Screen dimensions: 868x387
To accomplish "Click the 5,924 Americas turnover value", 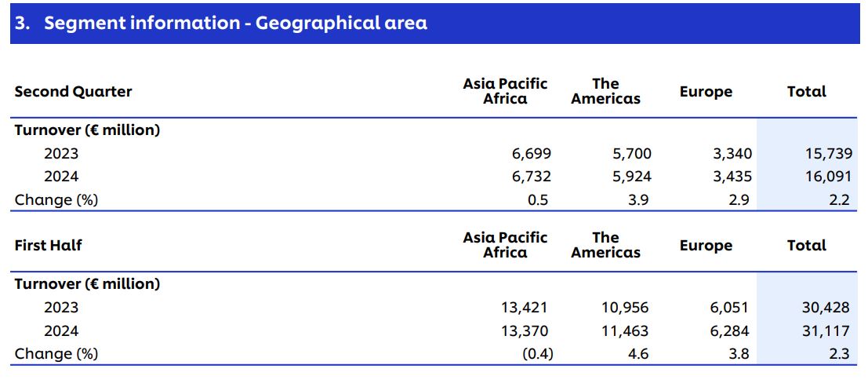I will 632,177.
